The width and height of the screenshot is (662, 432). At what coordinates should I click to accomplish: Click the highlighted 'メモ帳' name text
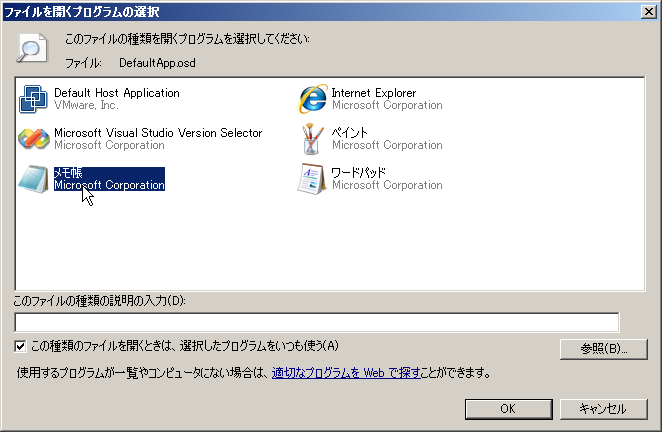click(x=68, y=173)
